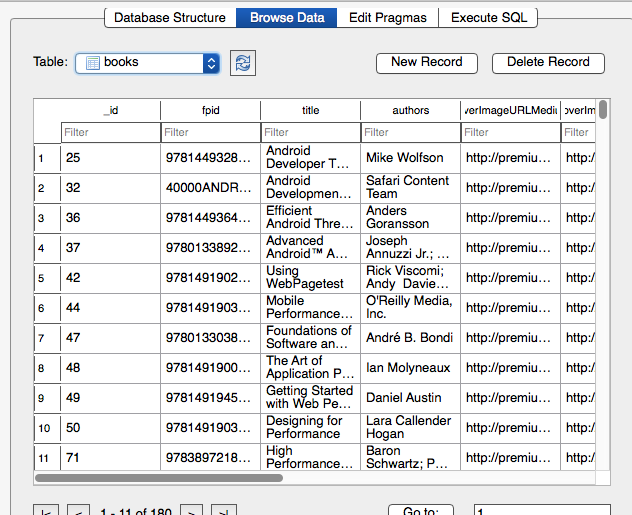632x515 pixels.
Task: Focus the title column filter field
Action: pos(310,133)
